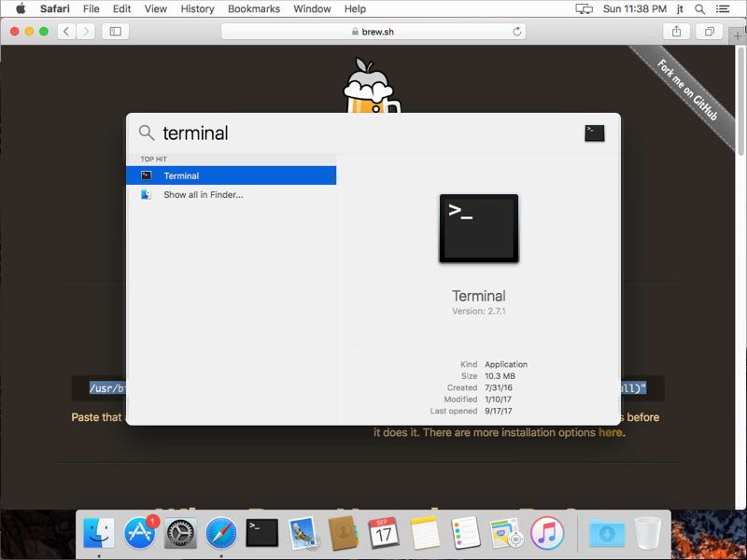Open the Edit menu
The height and width of the screenshot is (560, 747).
(121, 8)
